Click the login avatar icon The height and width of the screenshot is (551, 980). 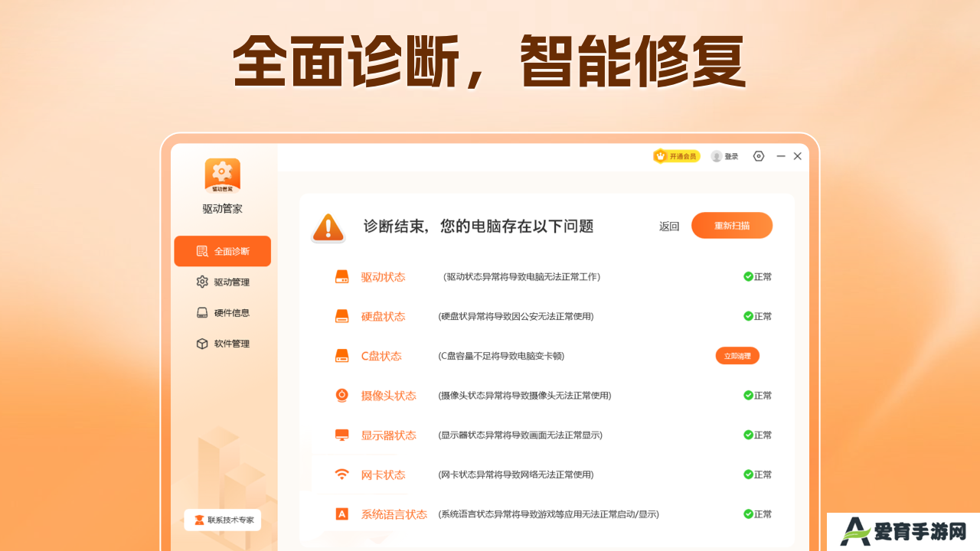tap(717, 156)
